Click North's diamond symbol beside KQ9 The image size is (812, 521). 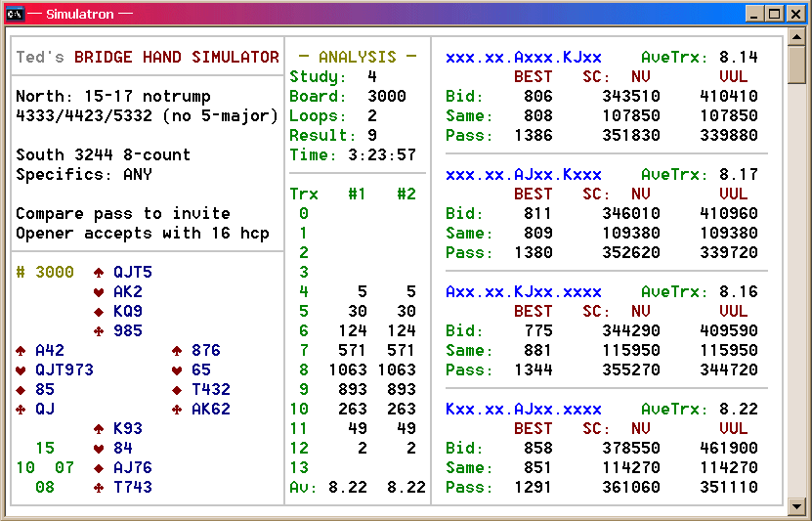click(x=99, y=312)
